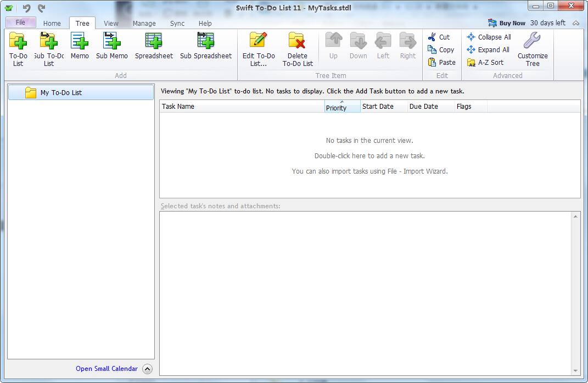Add a new To-Do List
This screenshot has width=588, height=383.
[18, 49]
